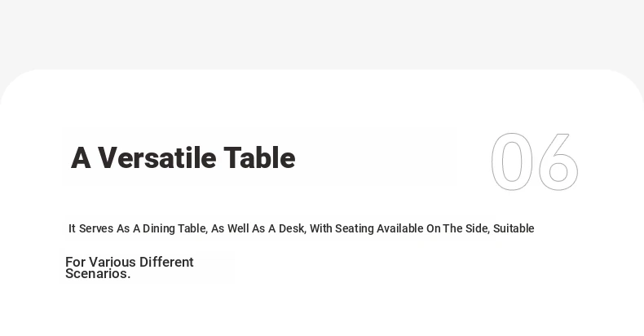This screenshot has width=644, height=336.
Task: Click the word "Scenarios." in the description
Action: coord(98,273)
